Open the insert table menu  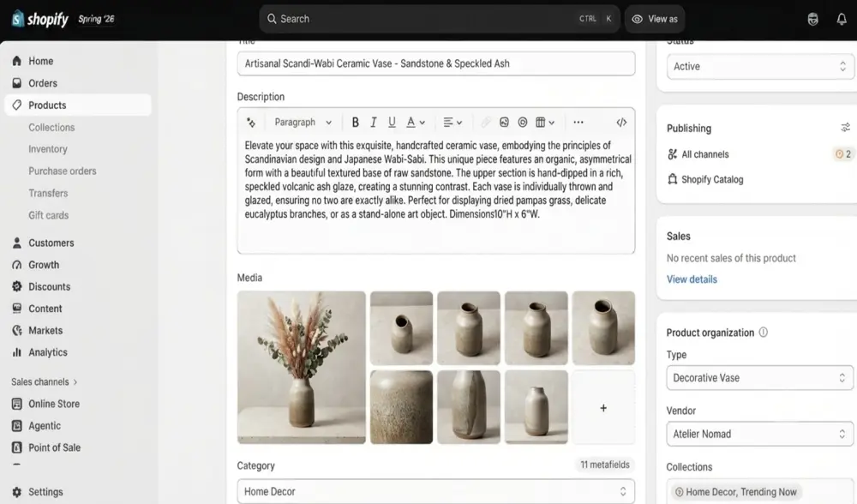pos(545,123)
